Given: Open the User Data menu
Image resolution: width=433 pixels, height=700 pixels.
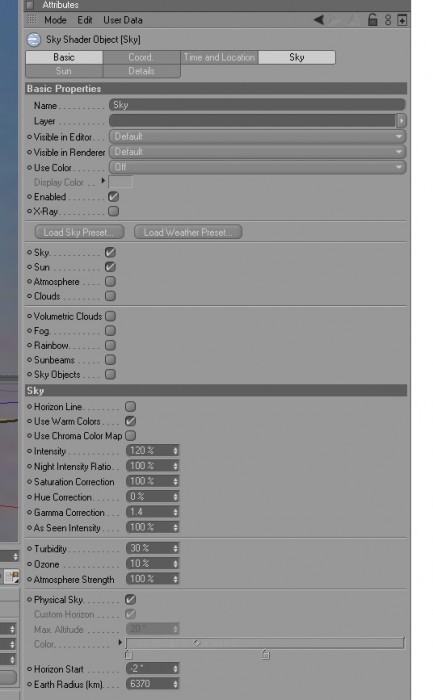Looking at the screenshot, I should [123, 20].
